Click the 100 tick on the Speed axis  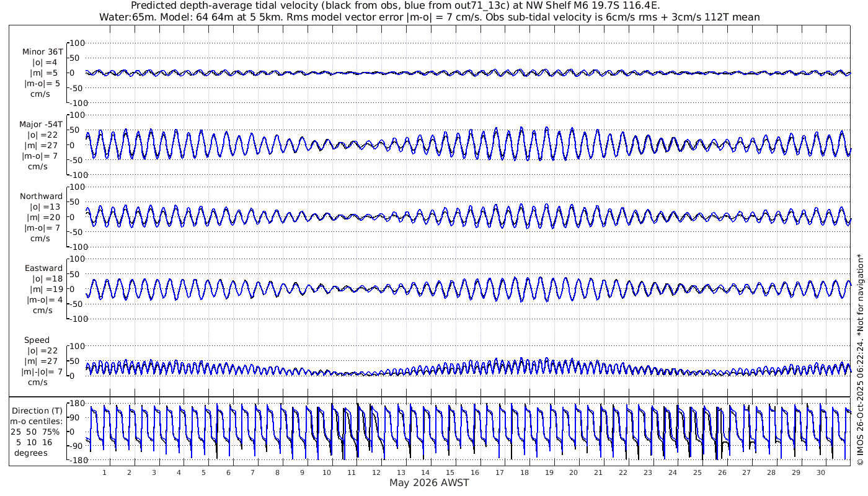click(75, 346)
